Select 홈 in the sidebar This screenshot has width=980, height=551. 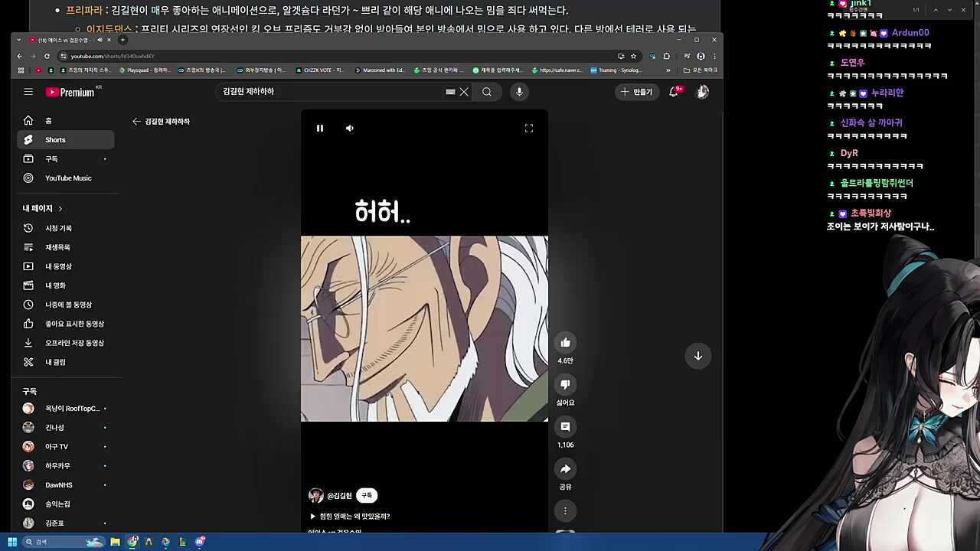point(65,121)
